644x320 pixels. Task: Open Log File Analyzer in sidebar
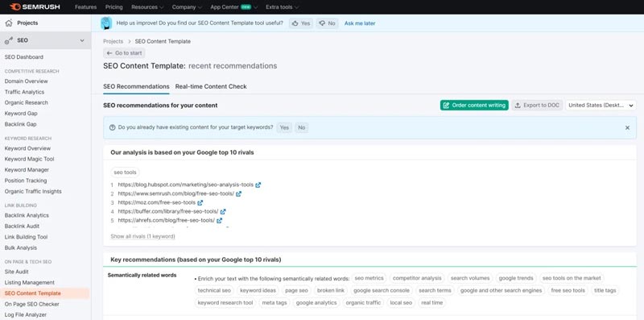click(26, 315)
